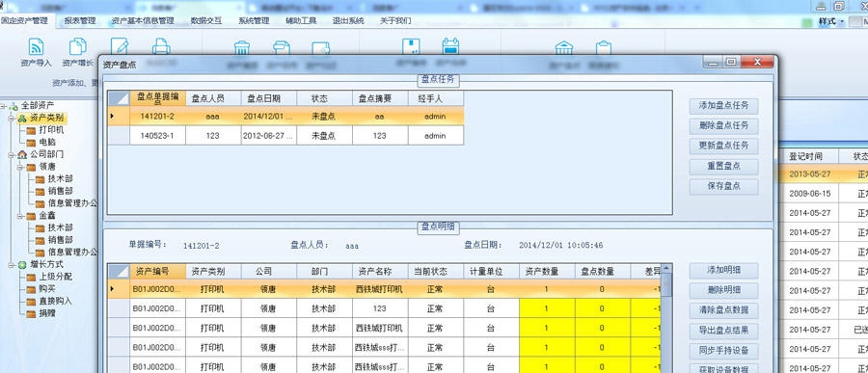
Task: Open the 样式 style dropdown
Action: coord(831,21)
